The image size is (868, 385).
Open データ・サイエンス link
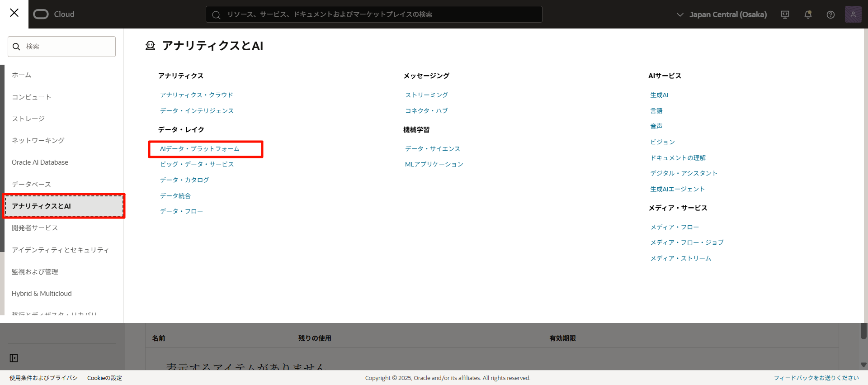click(x=433, y=149)
